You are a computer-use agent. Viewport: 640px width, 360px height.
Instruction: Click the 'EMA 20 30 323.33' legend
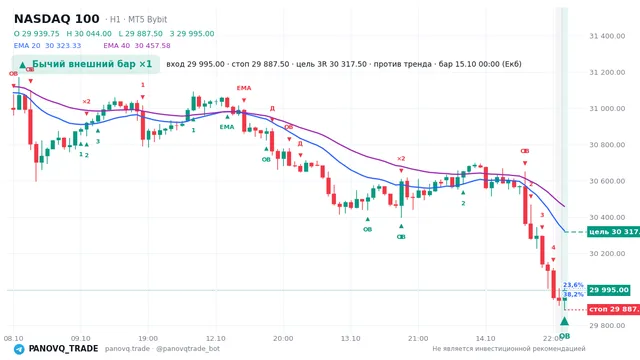[47, 45]
